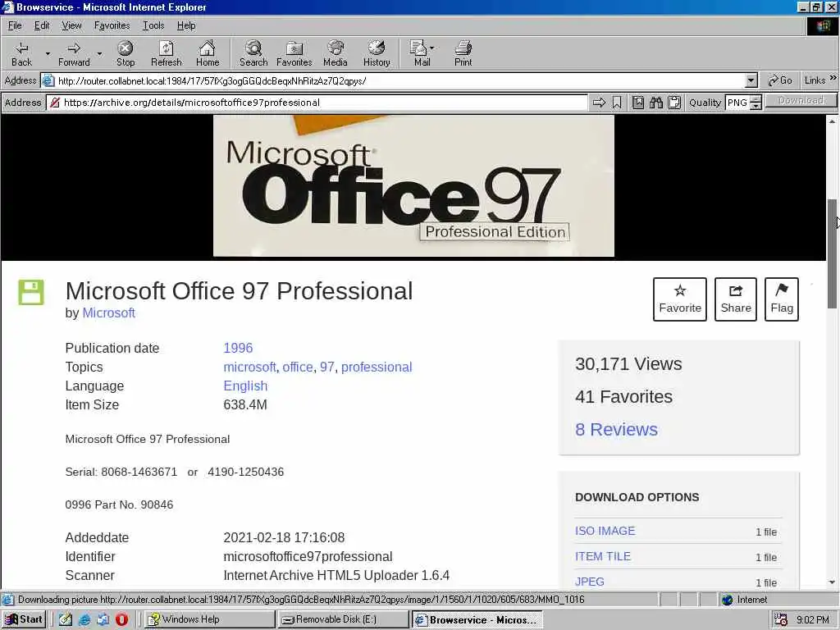
Task: Download the ISO IMAGE option
Action: click(x=605, y=531)
